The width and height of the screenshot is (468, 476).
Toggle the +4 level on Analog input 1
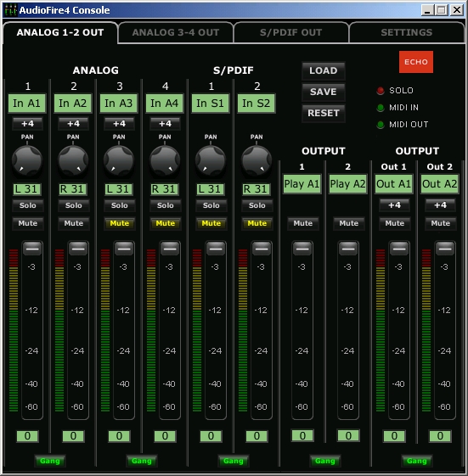[x=27, y=124]
